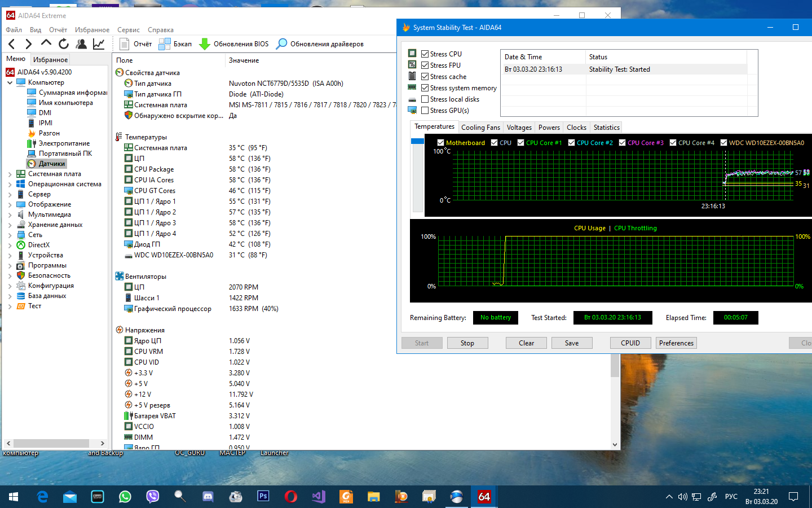Click the Отчёт toolbar button with page icon
The image size is (812, 508).
(136, 44)
